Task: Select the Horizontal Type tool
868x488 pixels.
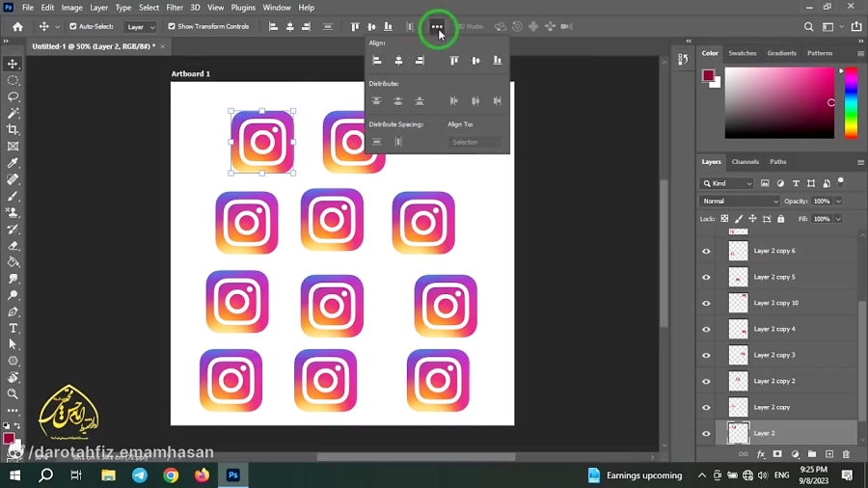Action: (x=13, y=328)
